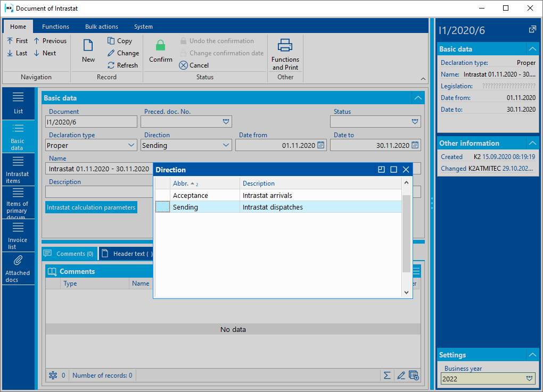
Task: Select the Sending row in Direction list
Action: point(278,207)
